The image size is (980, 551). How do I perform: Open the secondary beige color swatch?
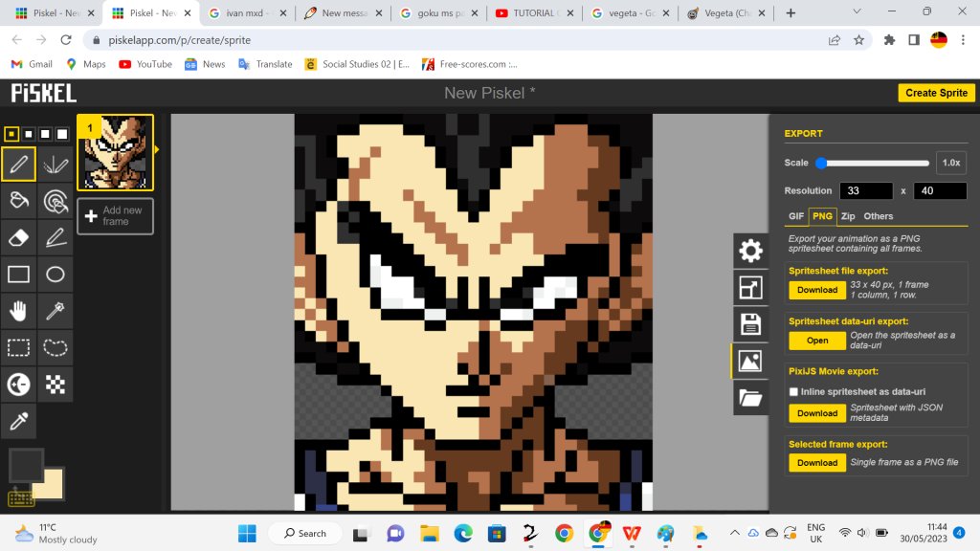click(52, 486)
